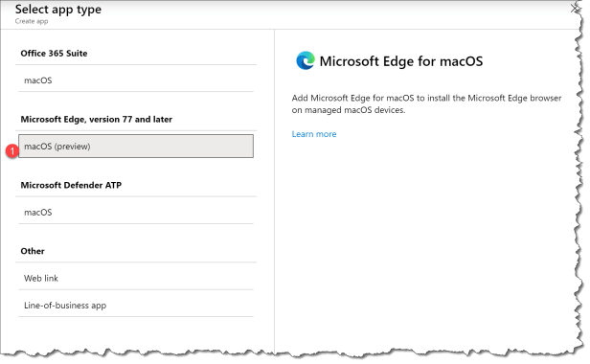Click the Microsoft Edge, version 77 and later heading

(x=97, y=120)
